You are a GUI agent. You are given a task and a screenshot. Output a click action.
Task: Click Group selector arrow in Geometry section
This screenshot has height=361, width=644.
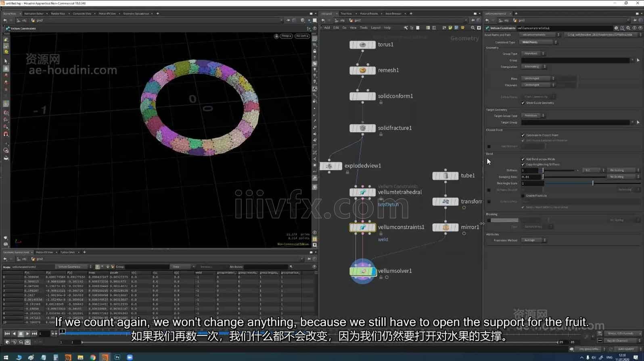tap(638, 61)
